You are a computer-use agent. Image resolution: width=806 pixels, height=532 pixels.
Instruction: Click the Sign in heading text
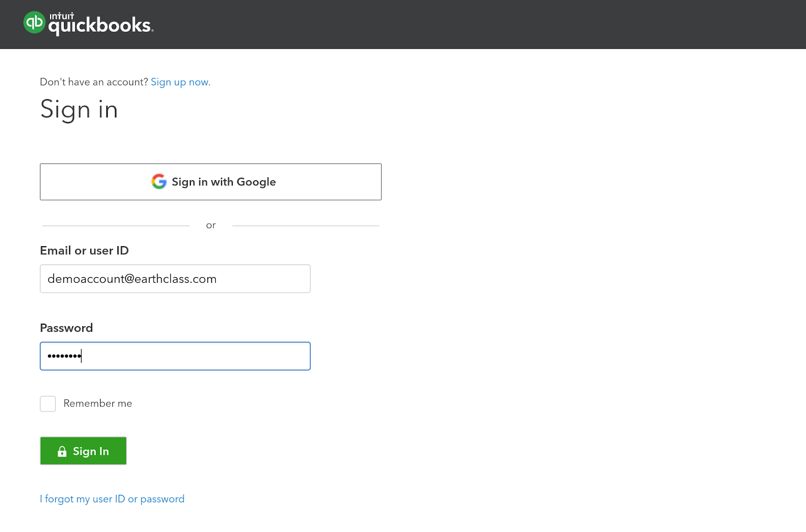click(x=79, y=110)
